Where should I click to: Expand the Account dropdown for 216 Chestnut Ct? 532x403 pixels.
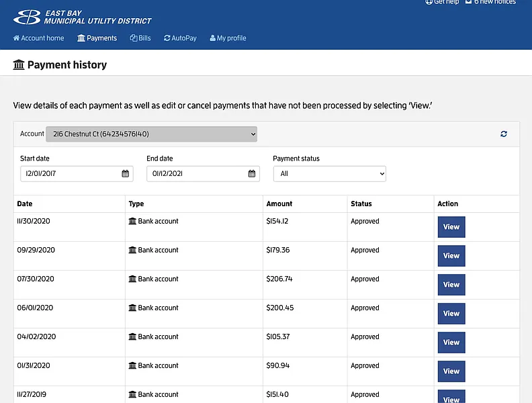click(151, 134)
